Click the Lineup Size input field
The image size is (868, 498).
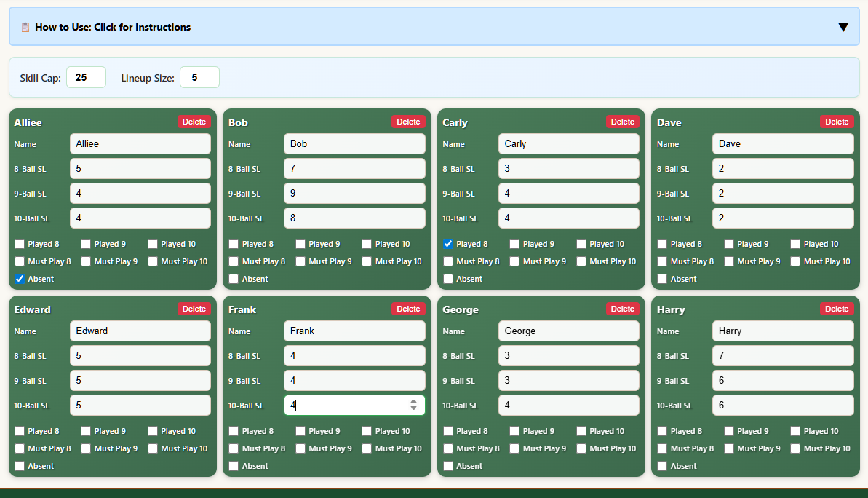pos(199,77)
